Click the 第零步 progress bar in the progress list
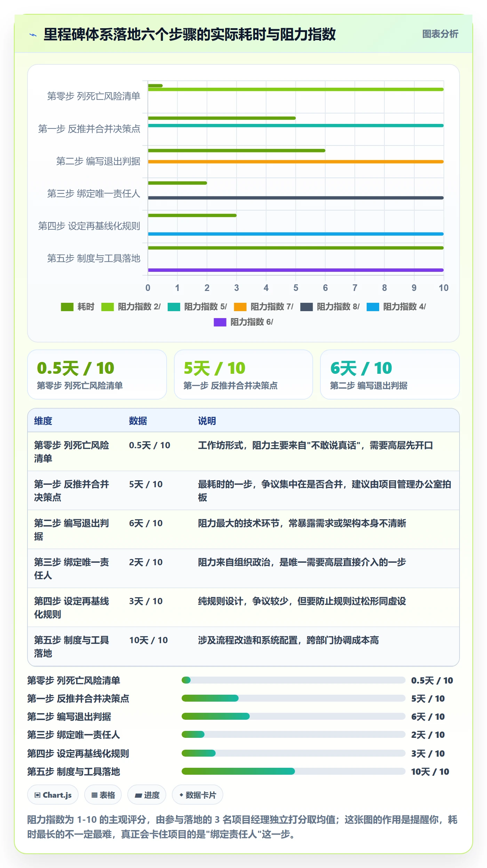Viewport: 487px width, 868px height. [x=294, y=680]
